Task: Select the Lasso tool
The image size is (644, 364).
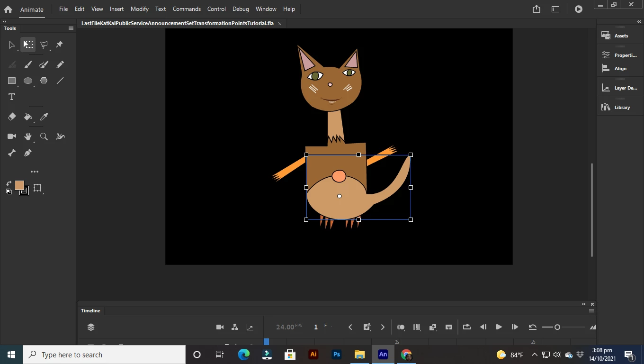Action: click(x=44, y=45)
